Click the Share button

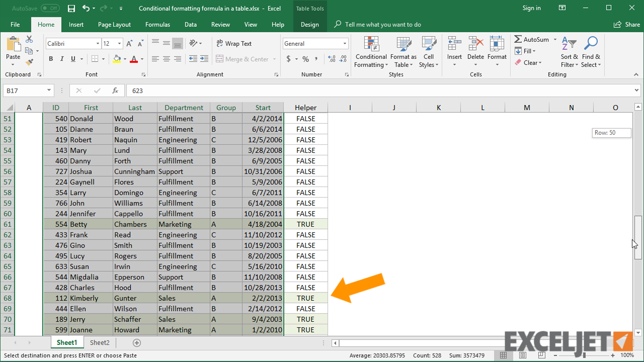pos(626,24)
